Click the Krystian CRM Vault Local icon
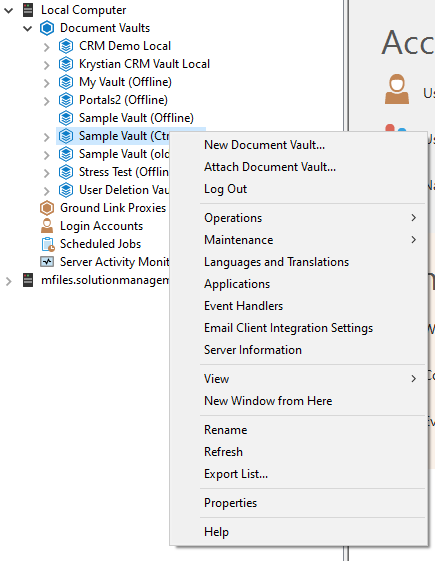435x561 pixels. click(66, 64)
